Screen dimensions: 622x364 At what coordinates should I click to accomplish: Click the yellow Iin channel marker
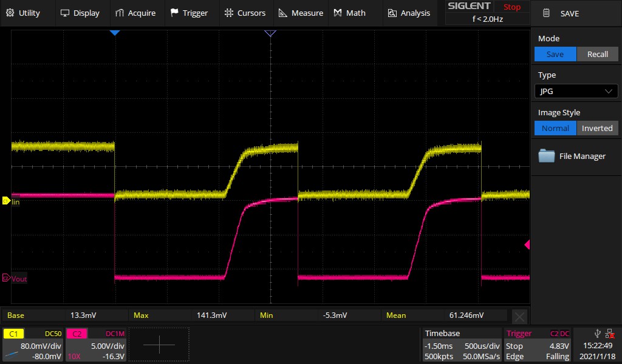pos(6,201)
